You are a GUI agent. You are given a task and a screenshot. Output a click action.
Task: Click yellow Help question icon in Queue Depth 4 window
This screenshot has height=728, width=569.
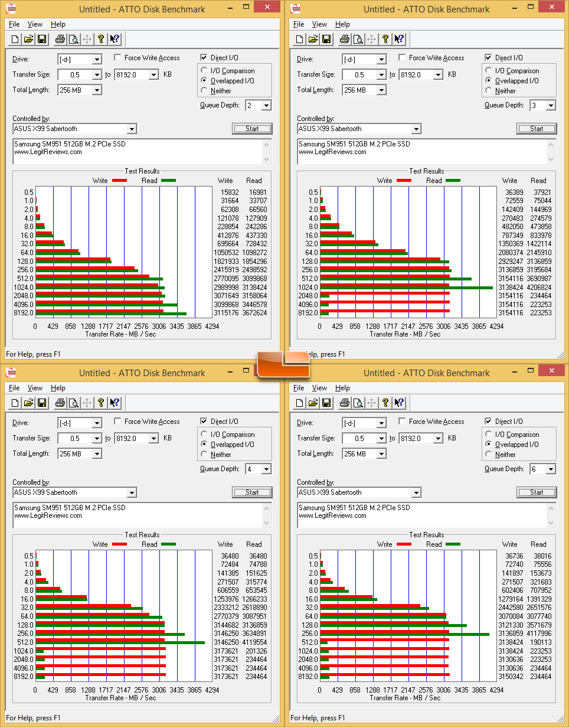click(x=101, y=403)
